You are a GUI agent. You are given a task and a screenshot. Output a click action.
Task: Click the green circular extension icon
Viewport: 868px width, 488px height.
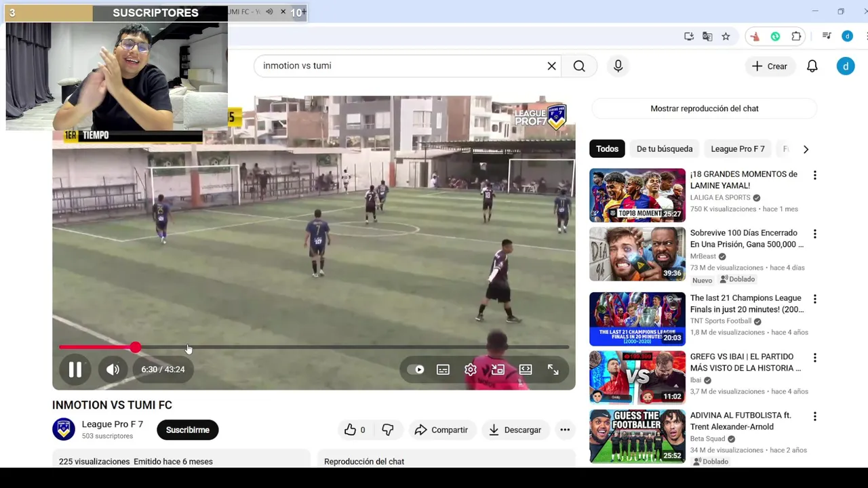click(775, 37)
